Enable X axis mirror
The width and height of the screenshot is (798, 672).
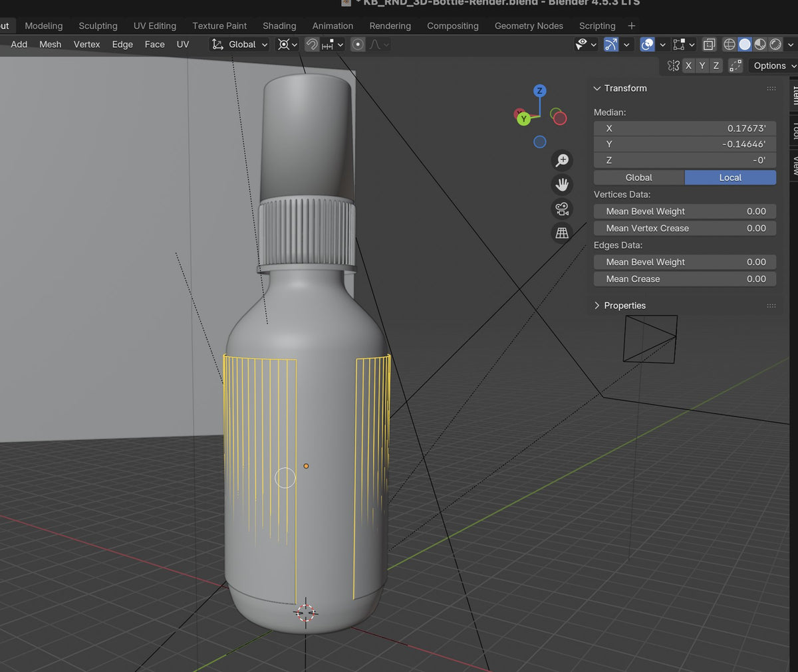click(x=688, y=66)
